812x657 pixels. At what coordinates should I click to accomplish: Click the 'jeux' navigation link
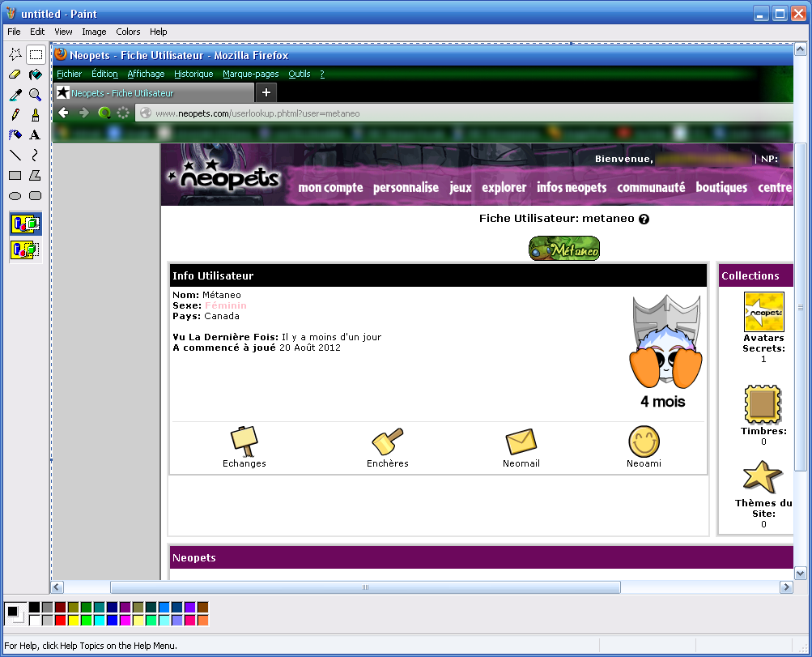coord(461,188)
